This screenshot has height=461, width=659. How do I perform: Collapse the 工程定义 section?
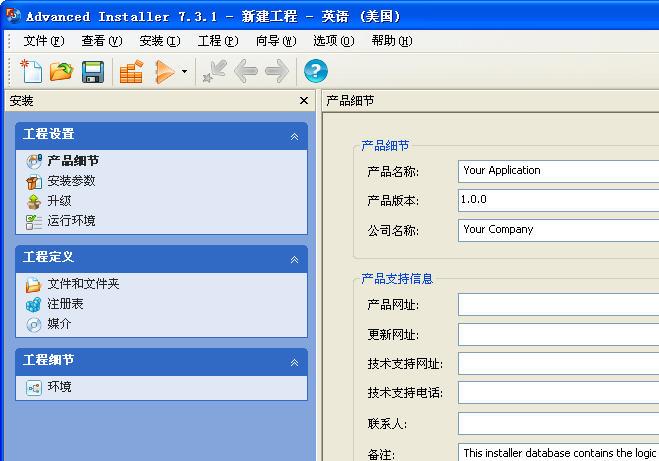294,259
